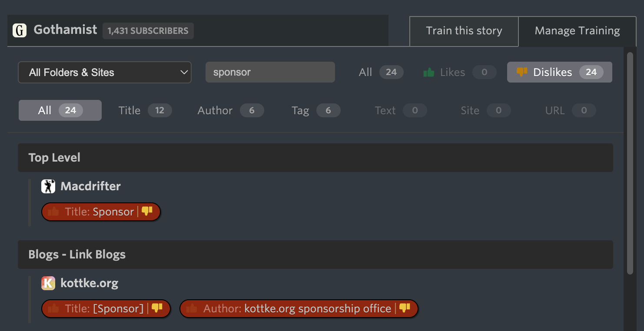Image resolution: width=644 pixels, height=331 pixels.
Task: Thumbs-up the Macdrifter 'Title: Sponsor' classifier
Action: [54, 212]
